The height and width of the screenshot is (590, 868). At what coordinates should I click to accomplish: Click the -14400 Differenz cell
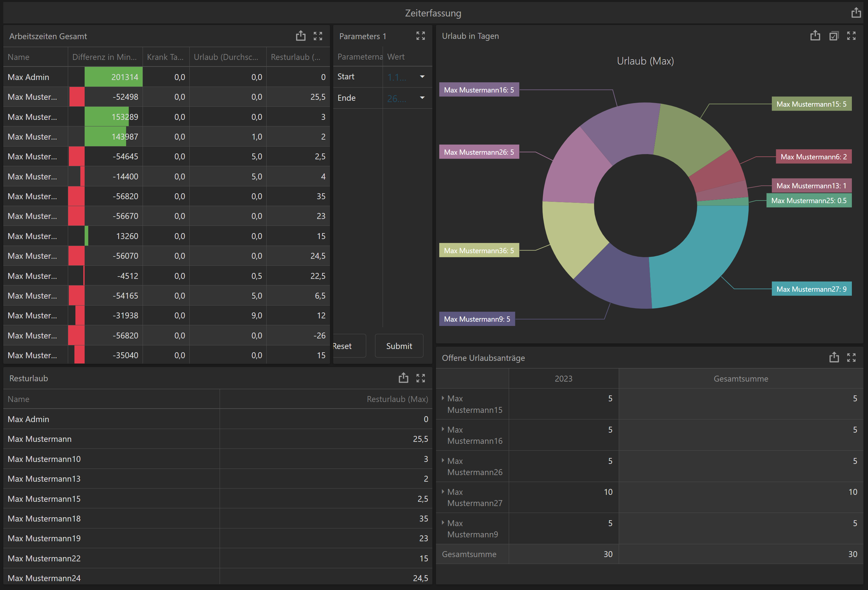pos(105,176)
